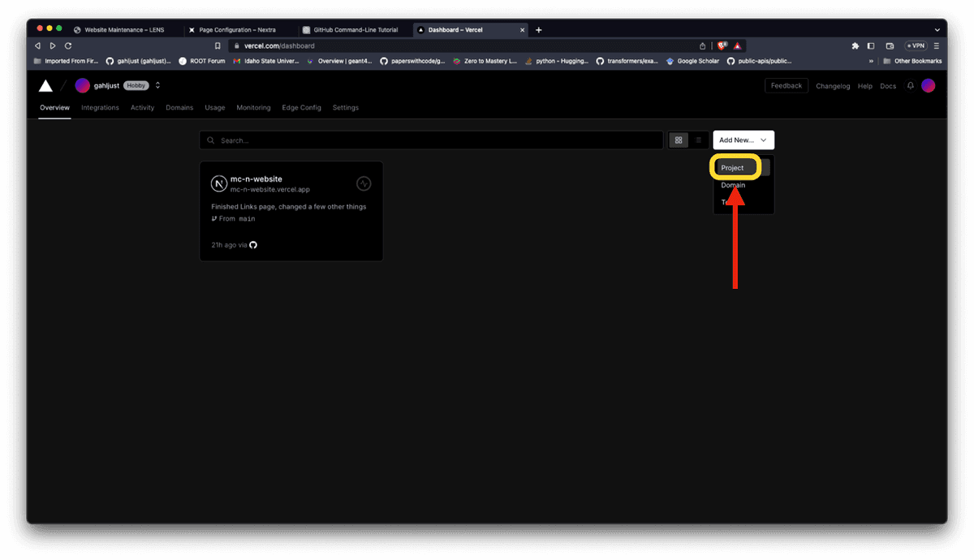Open the gahljust account avatar
Screen dimensions: 974x560
pos(83,86)
